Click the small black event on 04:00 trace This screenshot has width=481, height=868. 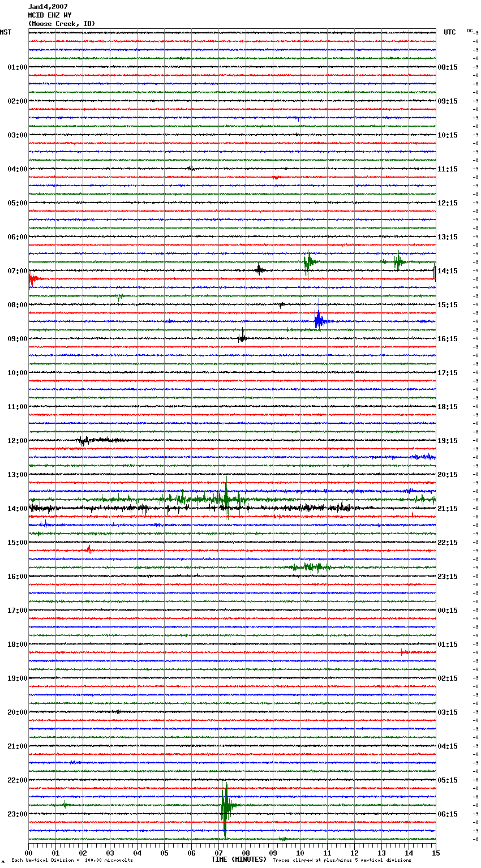coord(191,168)
